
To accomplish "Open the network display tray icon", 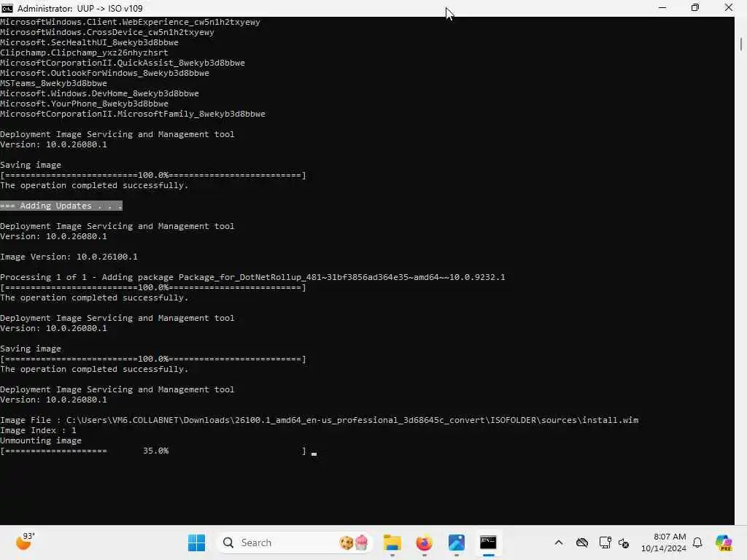I will 605,542.
